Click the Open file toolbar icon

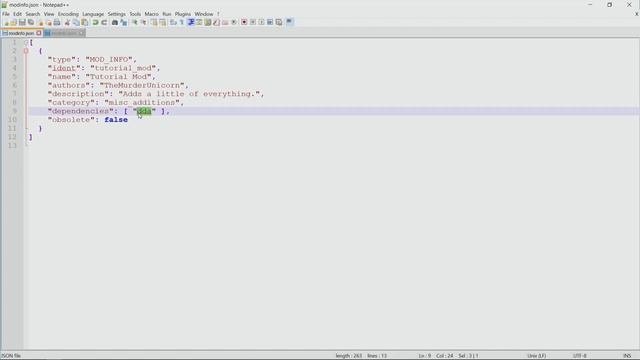13,22
